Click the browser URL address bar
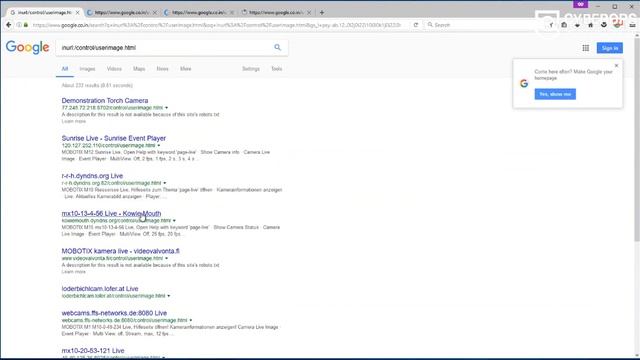 [216, 25]
